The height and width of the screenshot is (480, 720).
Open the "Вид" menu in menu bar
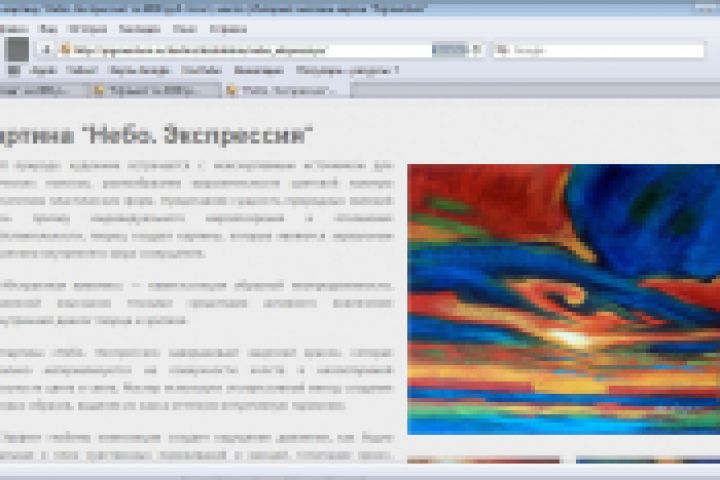click(49, 29)
